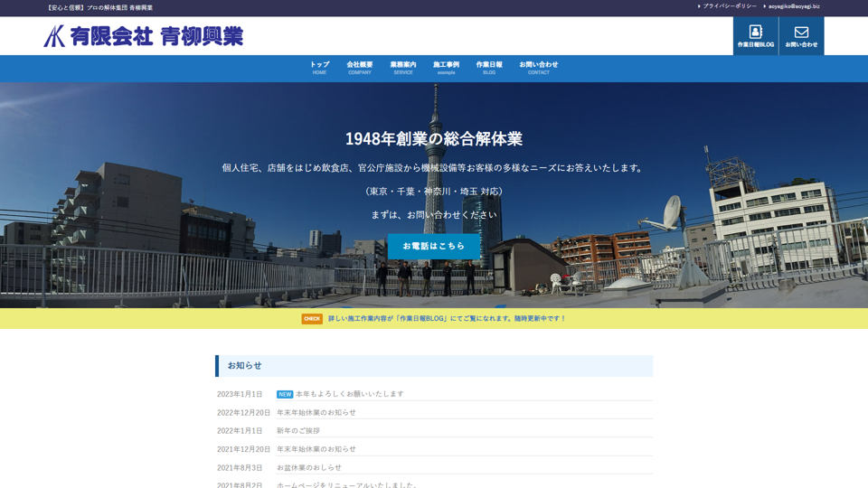Click the 作業日報BLOG icon in header
Image resolution: width=868 pixels, height=488 pixels.
coord(755,36)
